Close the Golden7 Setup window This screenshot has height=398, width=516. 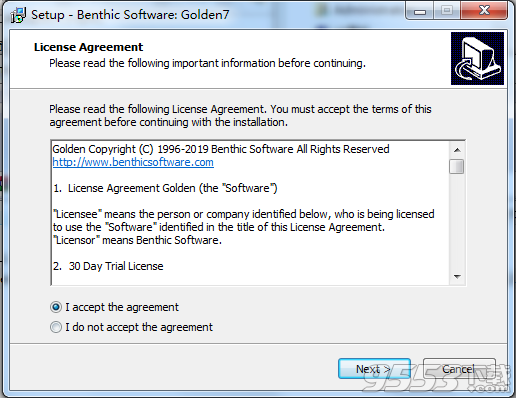[x=484, y=11]
